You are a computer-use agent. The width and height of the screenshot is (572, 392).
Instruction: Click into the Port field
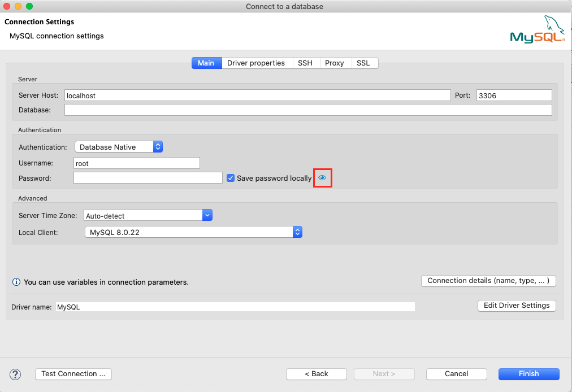pos(514,95)
